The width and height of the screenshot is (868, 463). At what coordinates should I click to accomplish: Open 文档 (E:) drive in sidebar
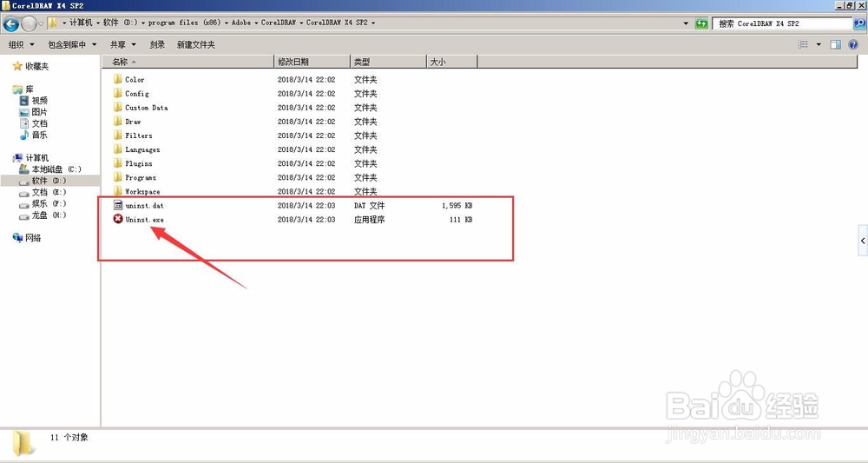coord(43,192)
